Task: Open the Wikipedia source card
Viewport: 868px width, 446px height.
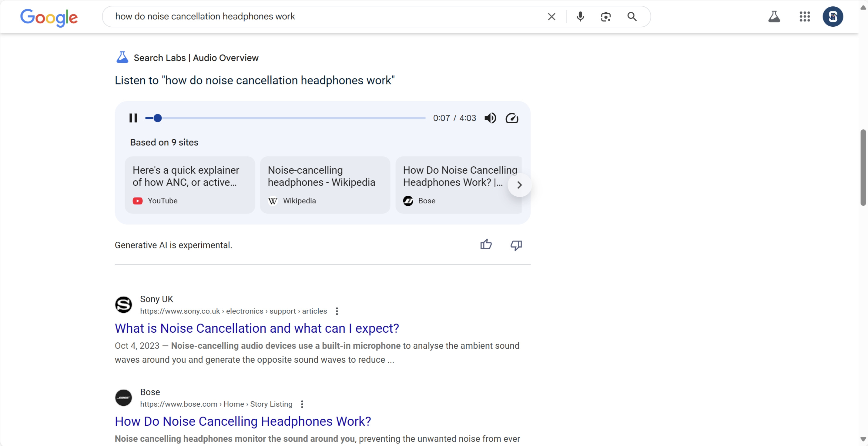Action: click(325, 185)
